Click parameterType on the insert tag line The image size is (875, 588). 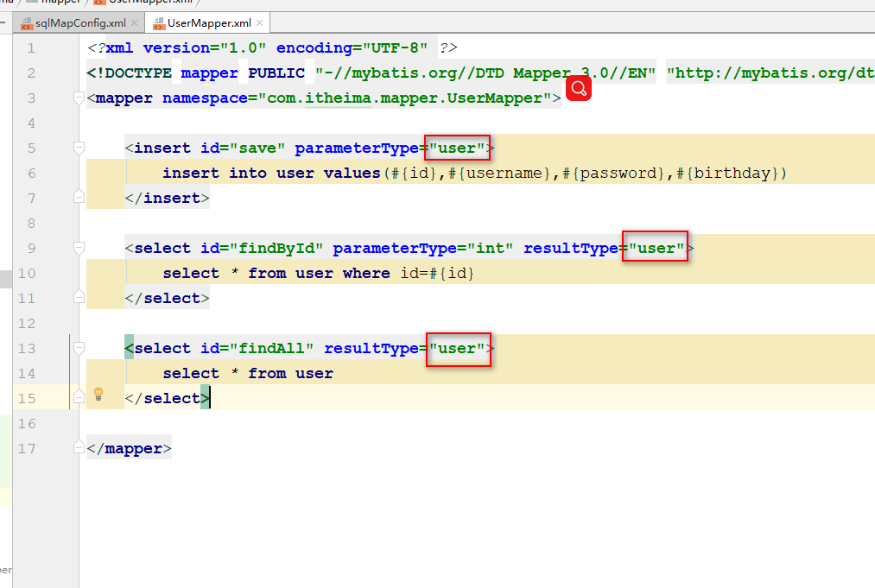pos(357,149)
